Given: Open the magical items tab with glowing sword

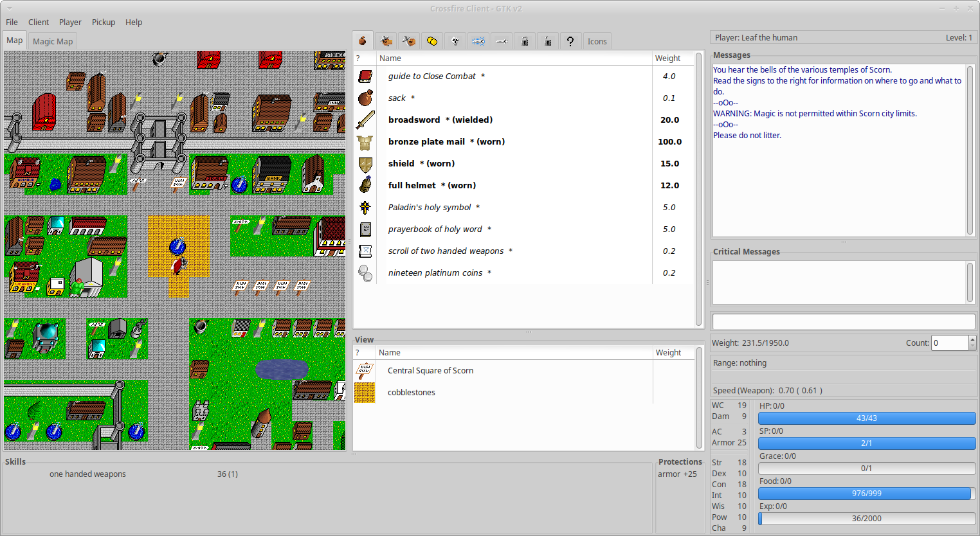Looking at the screenshot, I should click(x=478, y=41).
